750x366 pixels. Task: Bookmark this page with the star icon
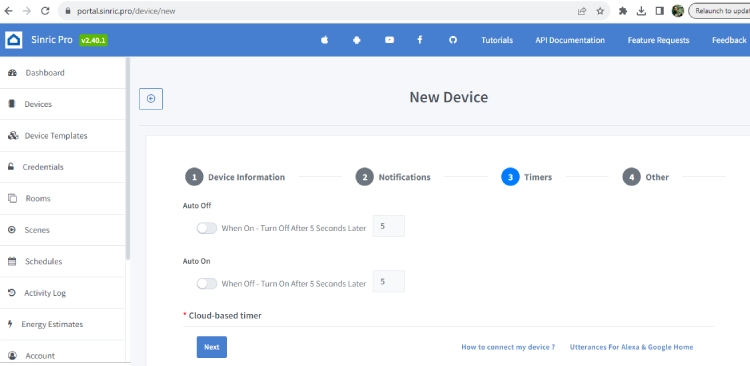coord(600,11)
